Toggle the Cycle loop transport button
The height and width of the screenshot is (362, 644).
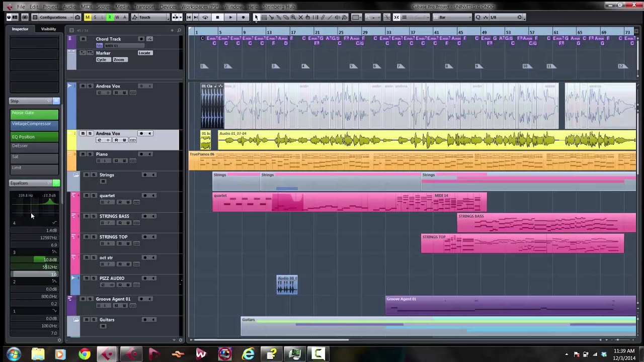pos(205,17)
